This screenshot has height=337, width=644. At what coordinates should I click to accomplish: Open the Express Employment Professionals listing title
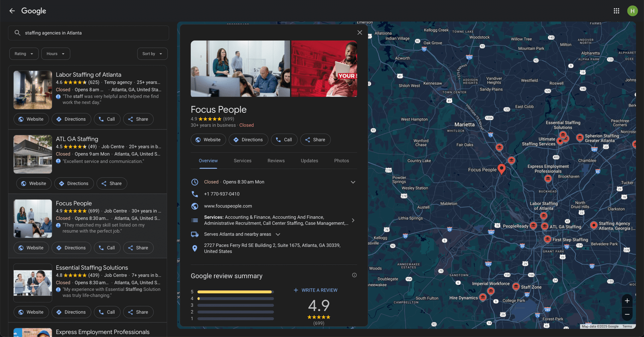103,332
